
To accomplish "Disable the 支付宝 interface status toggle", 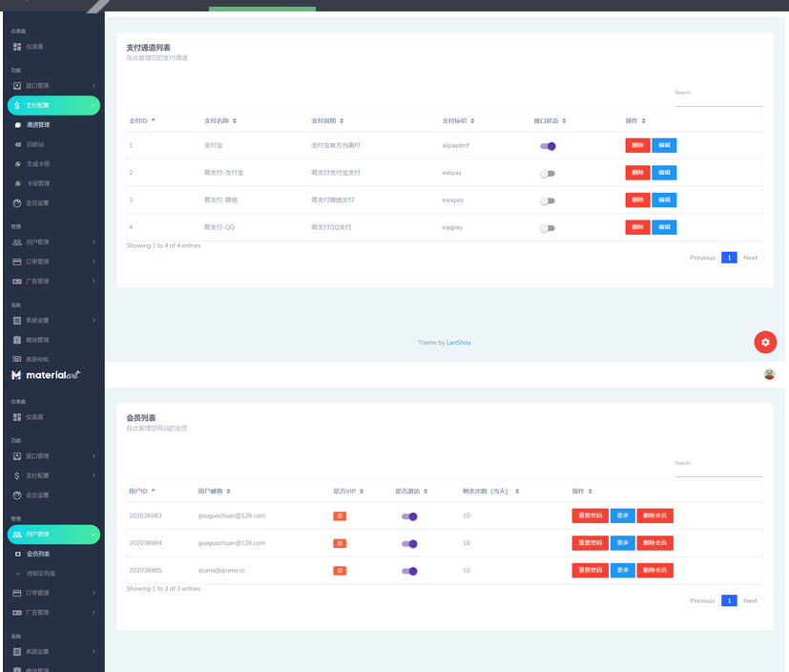I will (548, 146).
